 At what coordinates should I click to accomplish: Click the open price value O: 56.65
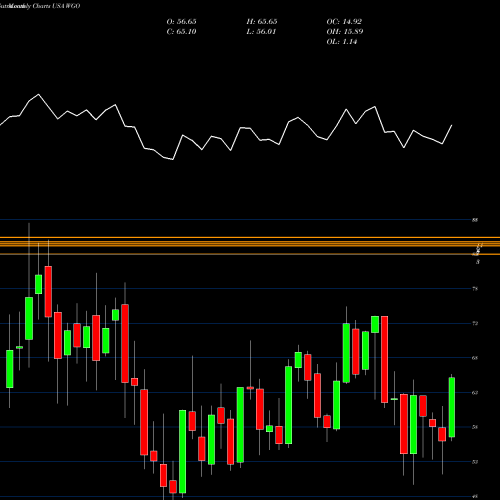click(181, 22)
